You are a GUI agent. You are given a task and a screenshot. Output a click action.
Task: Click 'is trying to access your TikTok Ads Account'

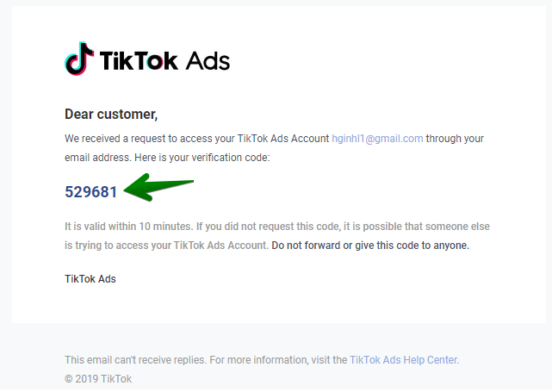[166, 246]
